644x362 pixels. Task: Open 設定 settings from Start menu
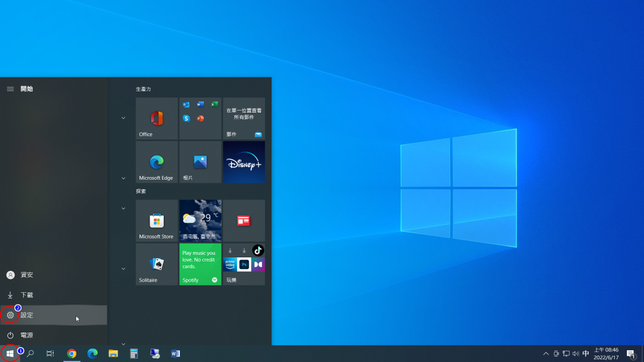pos(54,315)
